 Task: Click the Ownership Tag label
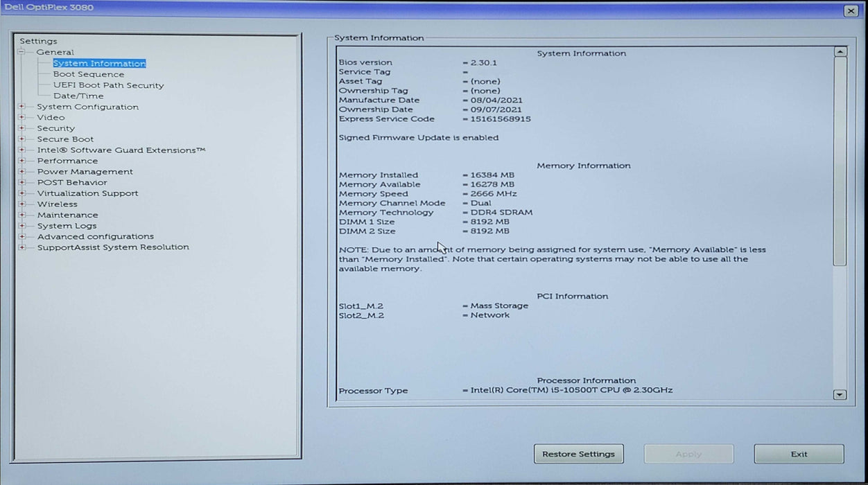pyautogui.click(x=374, y=91)
